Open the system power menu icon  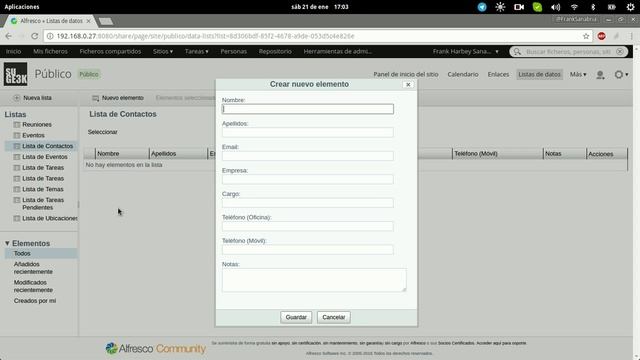click(631, 7)
